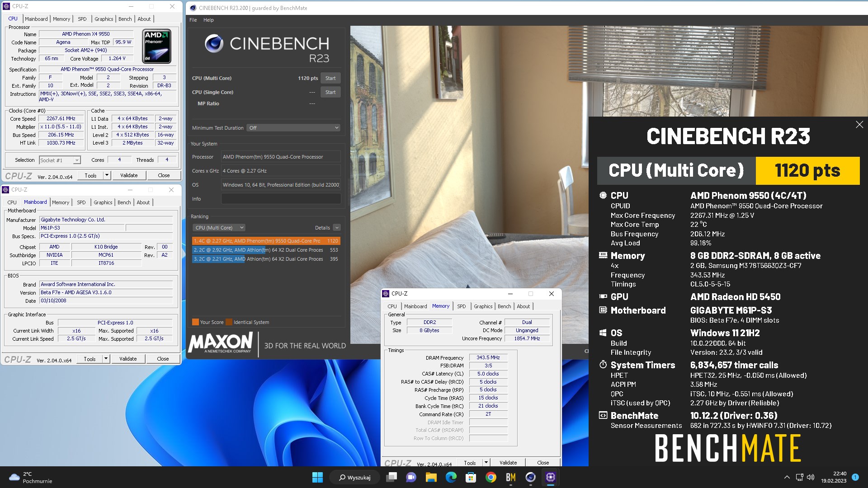Click the Wyszukaj taskbar search box

tap(355, 477)
